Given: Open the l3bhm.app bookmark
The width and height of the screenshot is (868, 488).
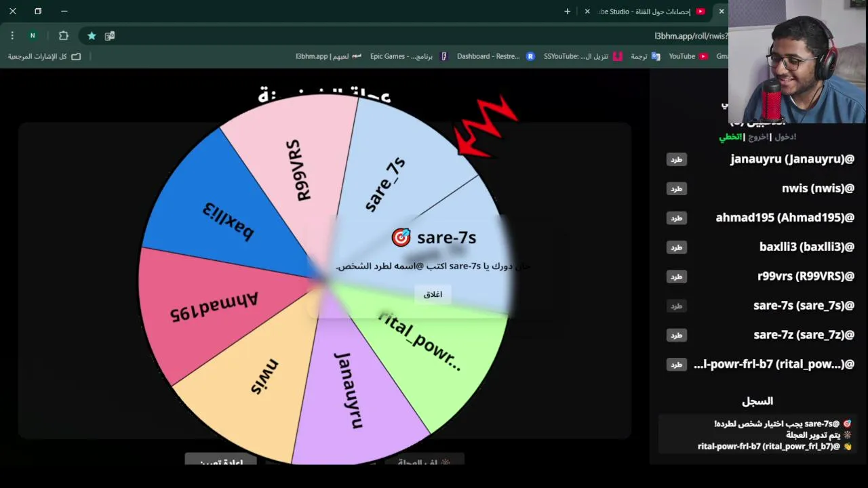Looking at the screenshot, I should point(328,56).
